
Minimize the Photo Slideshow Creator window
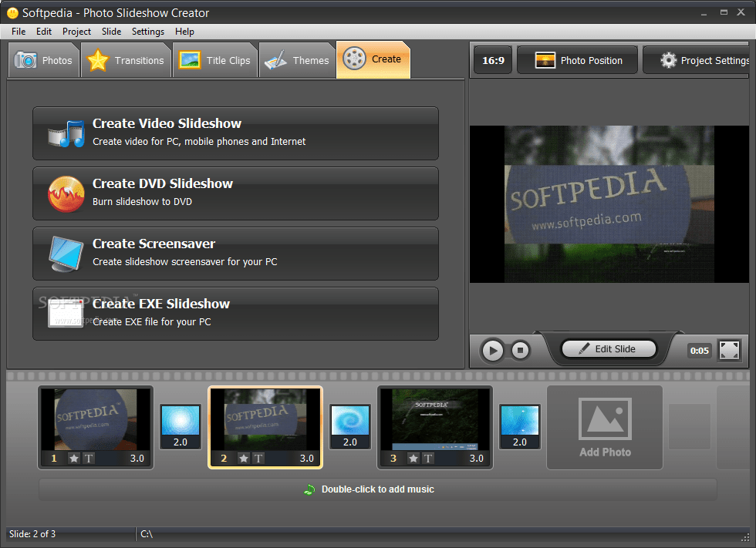pyautogui.click(x=704, y=13)
